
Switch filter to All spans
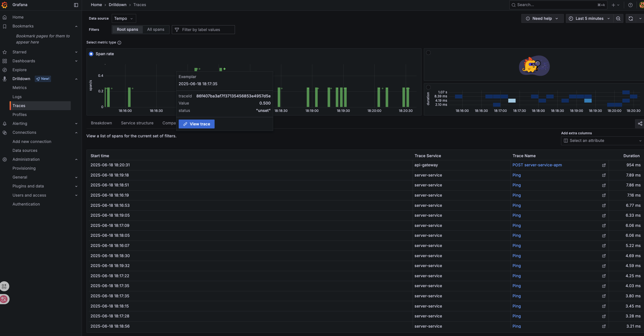coord(156,30)
